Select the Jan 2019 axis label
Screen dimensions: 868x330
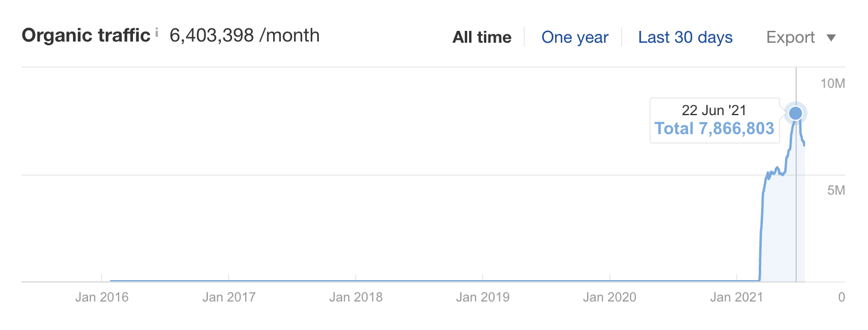coord(483,297)
